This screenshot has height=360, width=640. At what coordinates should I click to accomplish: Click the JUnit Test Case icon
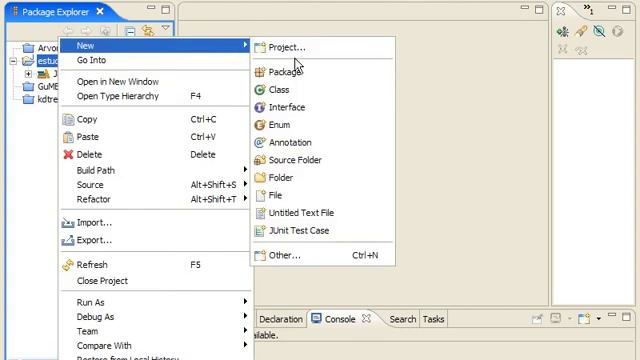tap(260, 231)
